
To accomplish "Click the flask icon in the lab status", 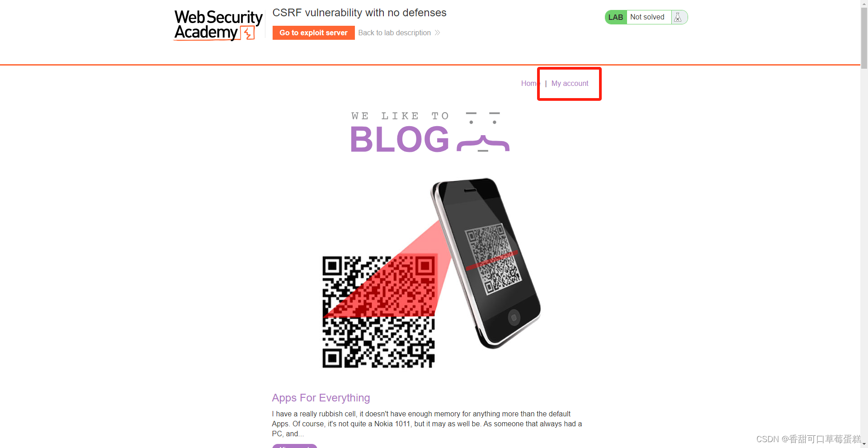I will (677, 17).
